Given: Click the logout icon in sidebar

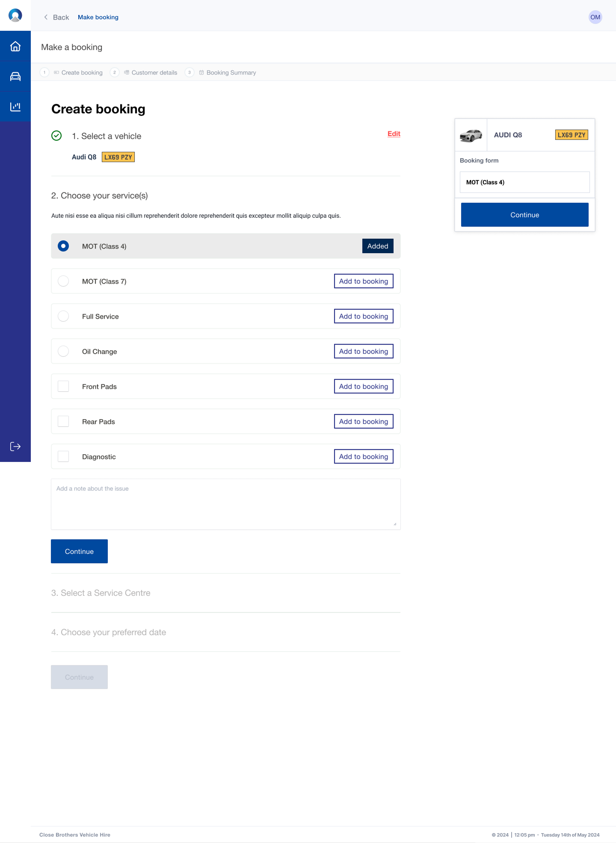Looking at the screenshot, I should coord(15,447).
